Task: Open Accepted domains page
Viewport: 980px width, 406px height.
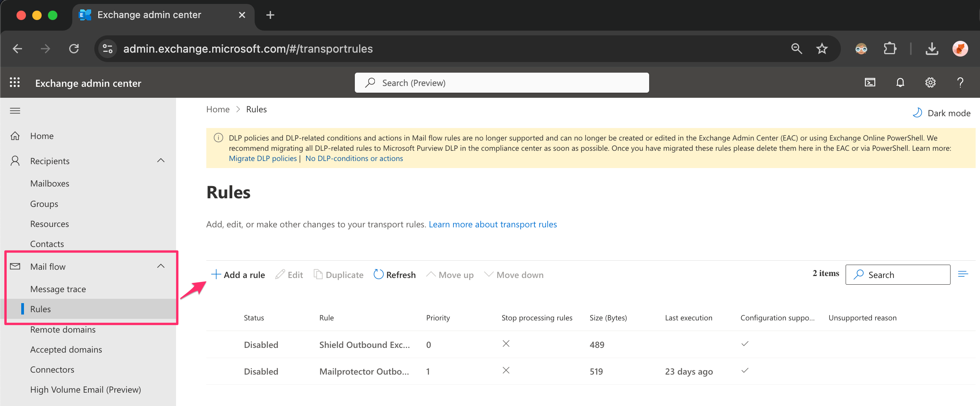Action: (66, 349)
